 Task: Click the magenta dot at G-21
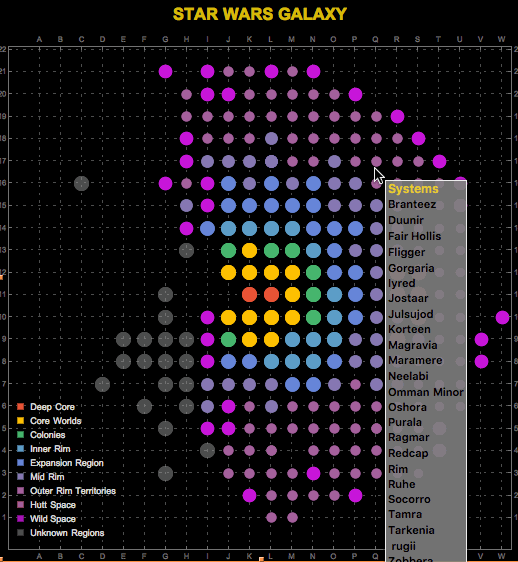[165, 71]
